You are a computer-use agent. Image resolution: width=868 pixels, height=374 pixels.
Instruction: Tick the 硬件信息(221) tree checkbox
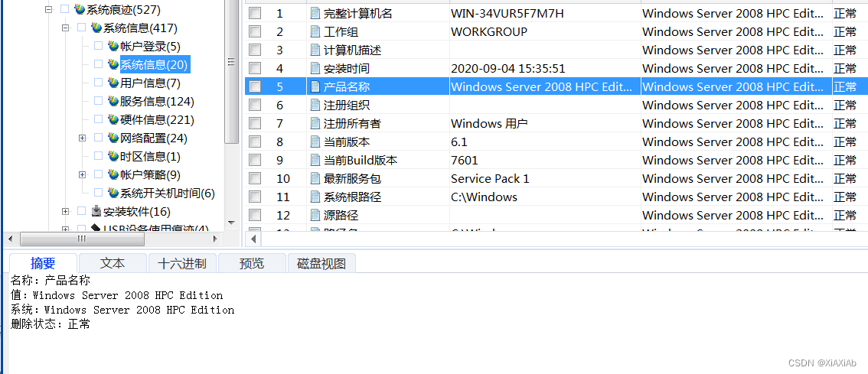[x=98, y=119]
